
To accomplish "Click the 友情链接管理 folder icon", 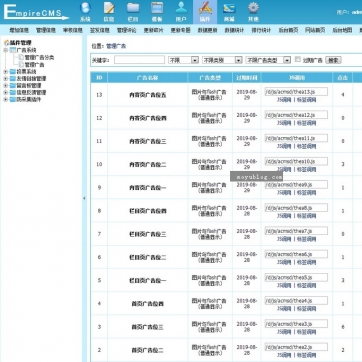I will point(13,78).
